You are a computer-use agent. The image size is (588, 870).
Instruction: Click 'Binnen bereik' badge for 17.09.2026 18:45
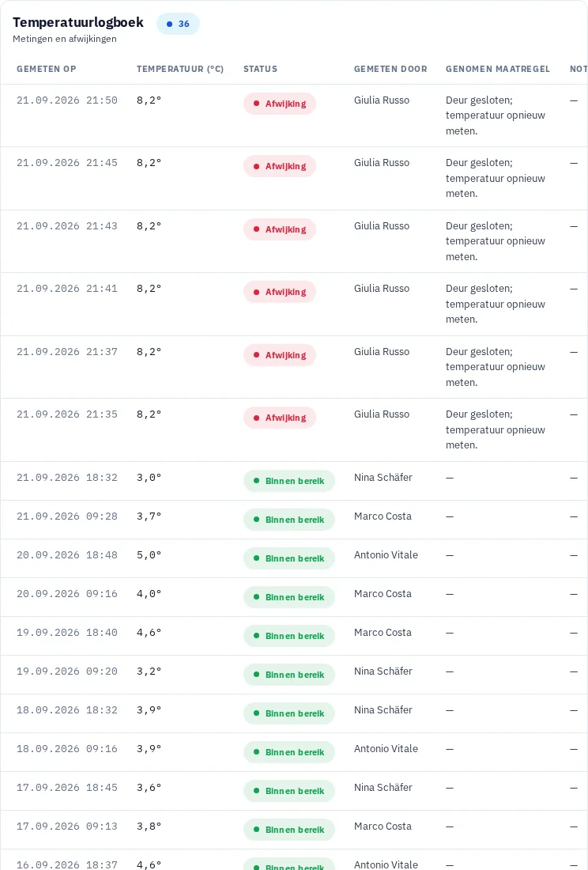pos(289,792)
